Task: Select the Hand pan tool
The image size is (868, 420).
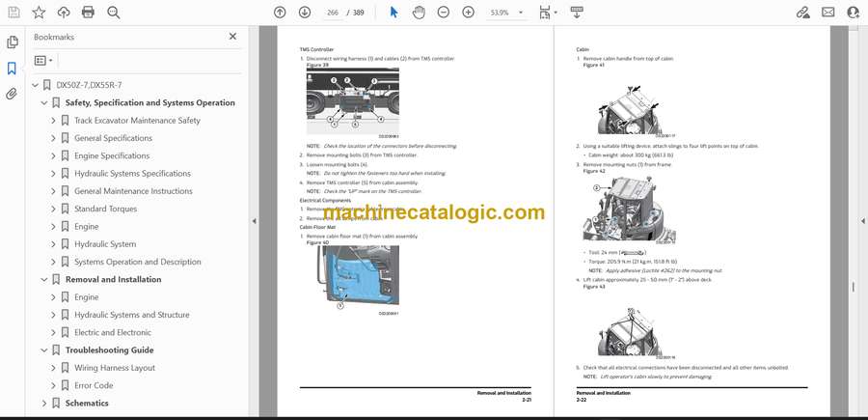Action: [x=419, y=13]
